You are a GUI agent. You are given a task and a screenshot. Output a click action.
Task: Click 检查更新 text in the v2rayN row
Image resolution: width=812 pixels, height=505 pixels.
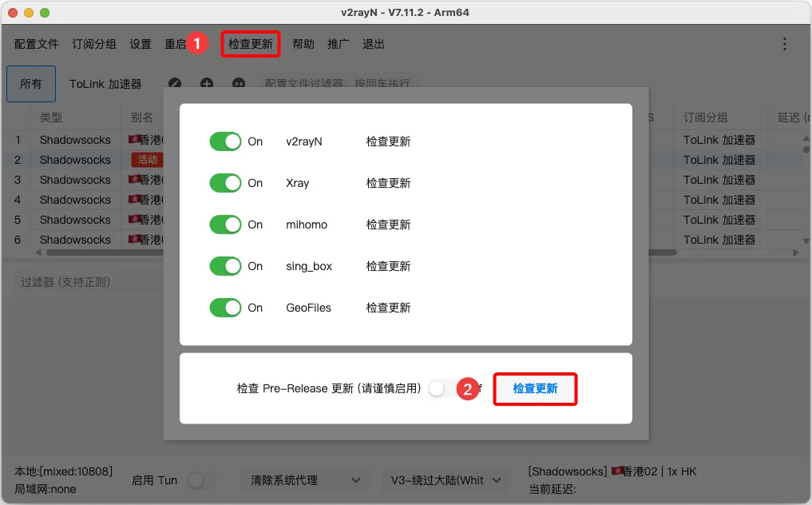(x=388, y=141)
